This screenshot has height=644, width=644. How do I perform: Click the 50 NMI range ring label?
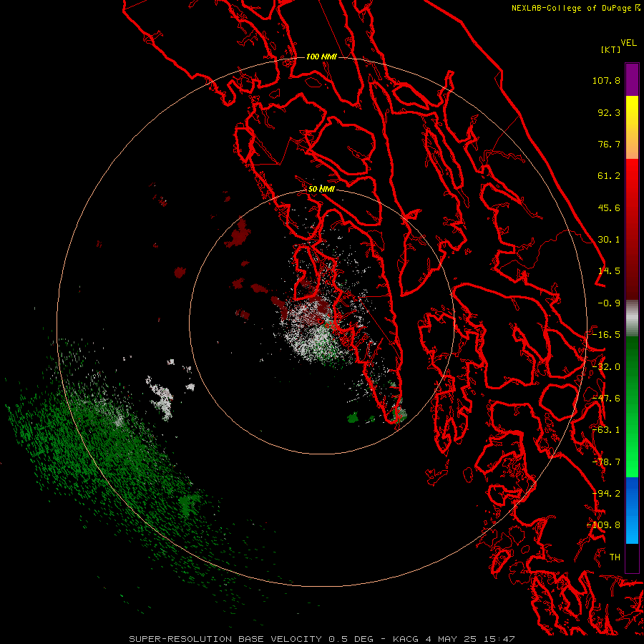pyautogui.click(x=321, y=189)
